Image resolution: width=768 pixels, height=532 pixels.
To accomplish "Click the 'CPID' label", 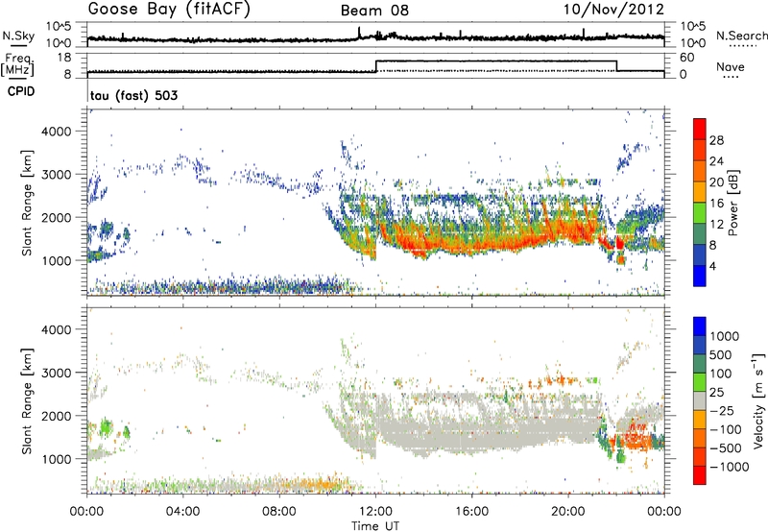I will (21, 91).
